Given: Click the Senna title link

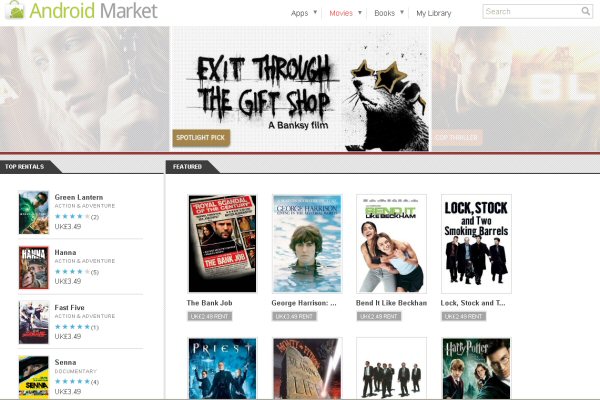Looking at the screenshot, I should coord(65,362).
